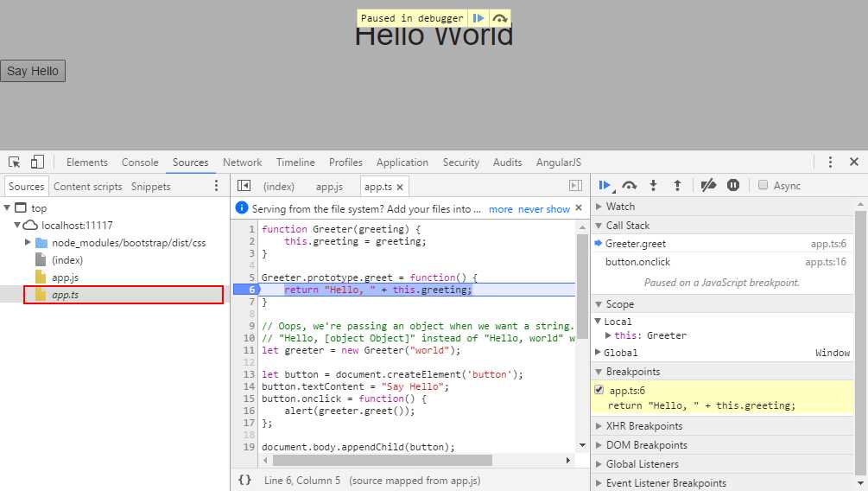Step over next function call

click(630, 186)
